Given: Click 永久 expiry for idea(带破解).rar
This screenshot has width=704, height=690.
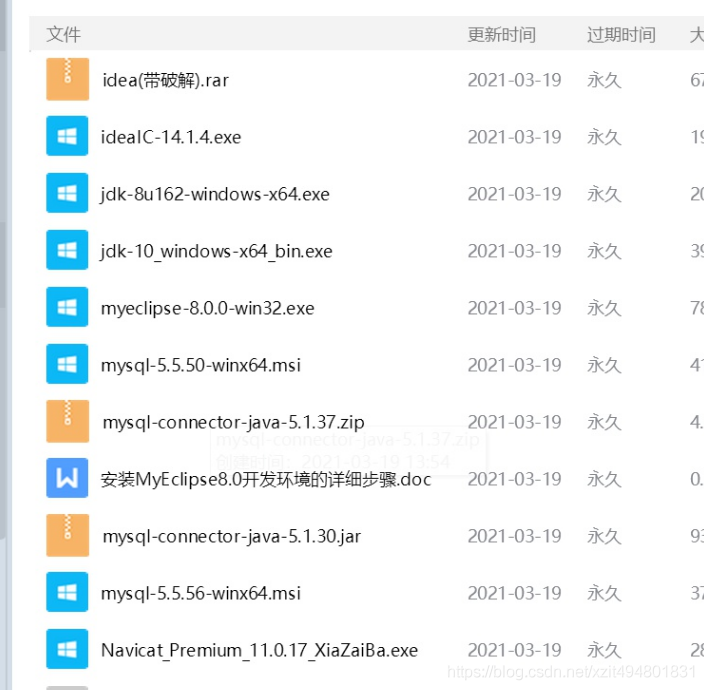Looking at the screenshot, I should [604, 80].
